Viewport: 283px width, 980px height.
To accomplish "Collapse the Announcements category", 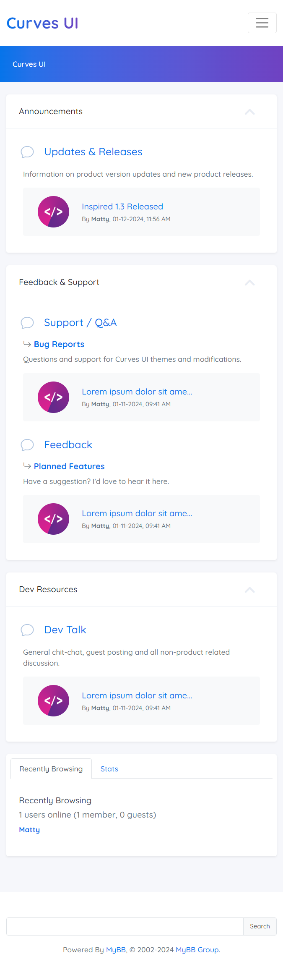I will coord(249,112).
